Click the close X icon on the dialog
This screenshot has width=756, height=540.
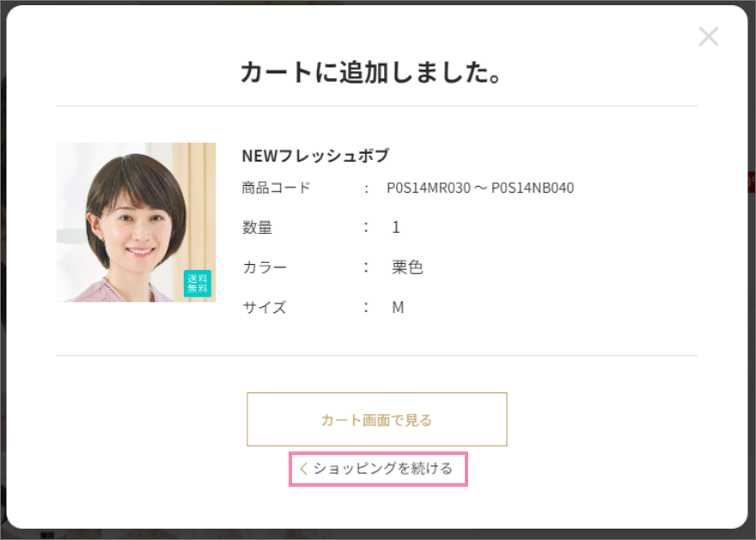(x=709, y=36)
